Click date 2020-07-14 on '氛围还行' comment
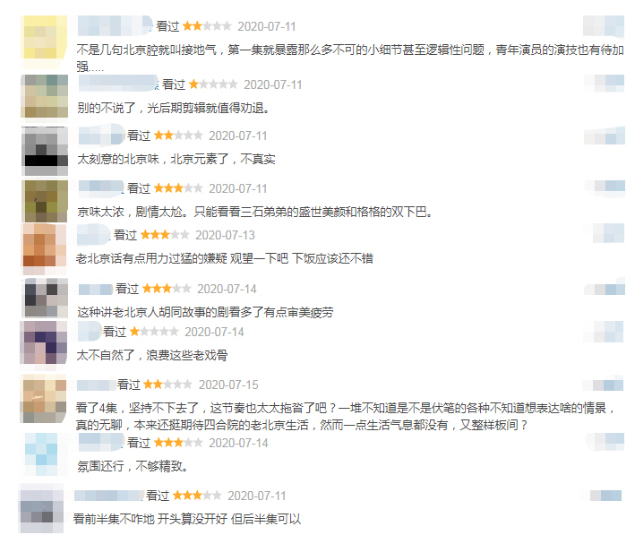This screenshot has width=640, height=553. coord(238,443)
